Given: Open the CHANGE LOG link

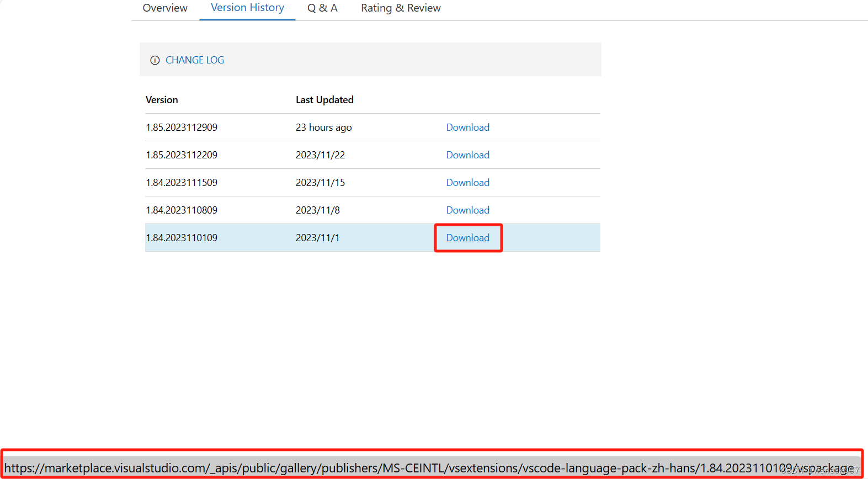Looking at the screenshot, I should coord(195,60).
